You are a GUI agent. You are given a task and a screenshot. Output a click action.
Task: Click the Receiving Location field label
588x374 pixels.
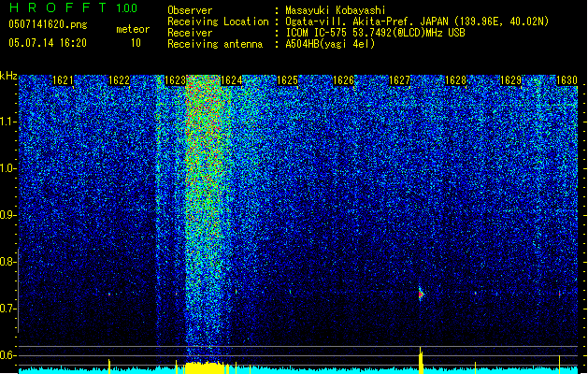coord(218,22)
